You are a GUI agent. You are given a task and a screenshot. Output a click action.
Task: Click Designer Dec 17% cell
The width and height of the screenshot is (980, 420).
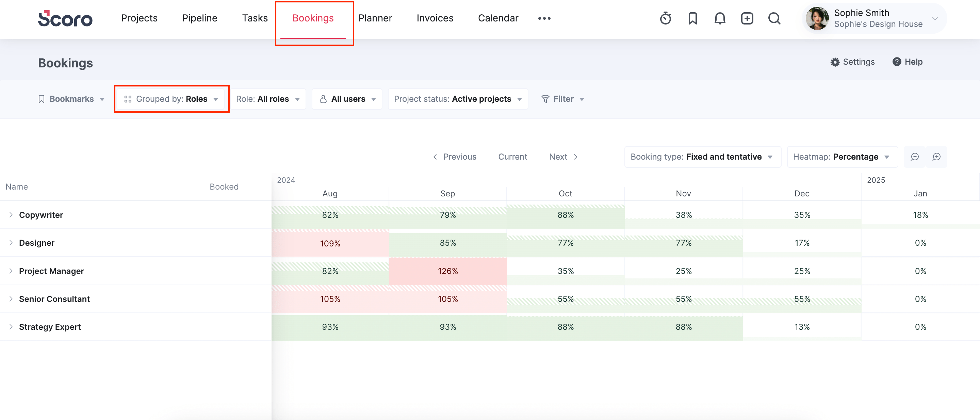pos(802,243)
